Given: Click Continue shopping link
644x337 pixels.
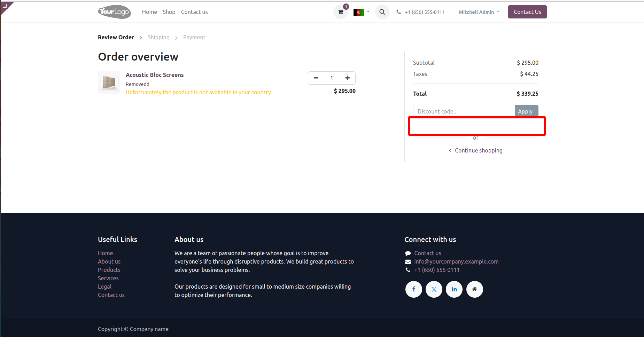Looking at the screenshot, I should (476, 150).
